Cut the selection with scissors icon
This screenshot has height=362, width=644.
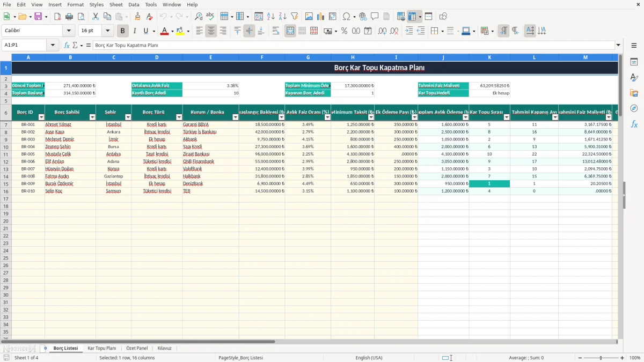(x=96, y=17)
